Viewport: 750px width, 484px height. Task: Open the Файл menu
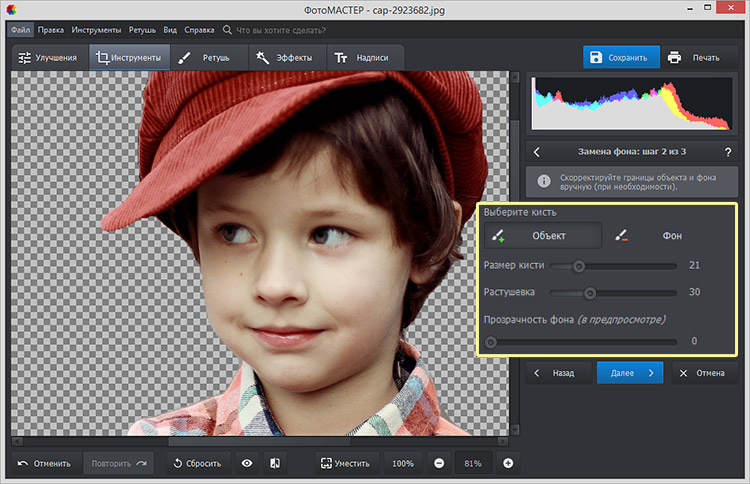[21, 30]
